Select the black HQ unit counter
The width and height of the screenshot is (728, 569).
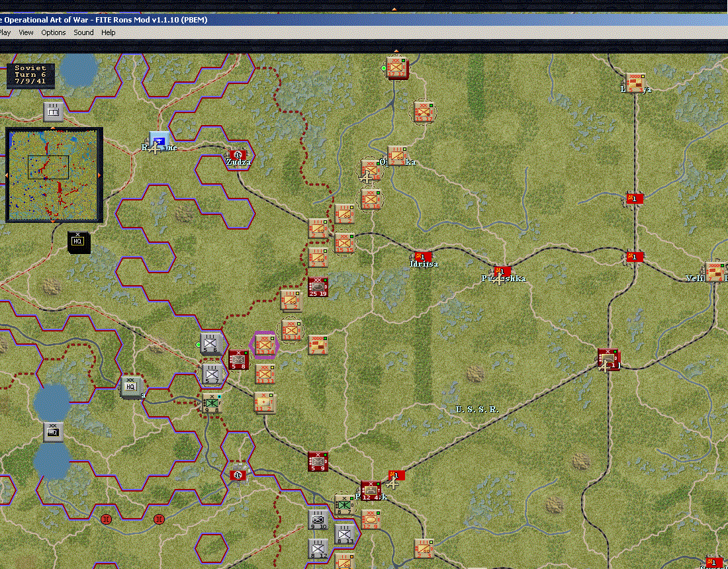click(78, 241)
